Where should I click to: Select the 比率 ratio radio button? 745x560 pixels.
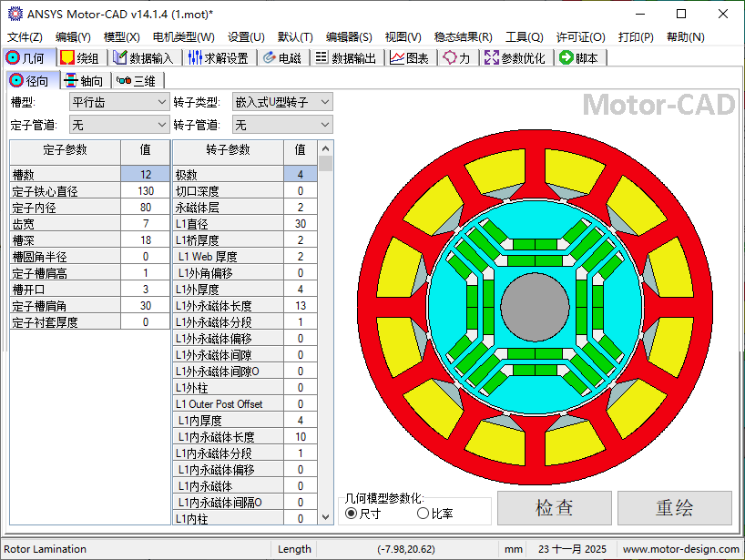click(x=423, y=514)
